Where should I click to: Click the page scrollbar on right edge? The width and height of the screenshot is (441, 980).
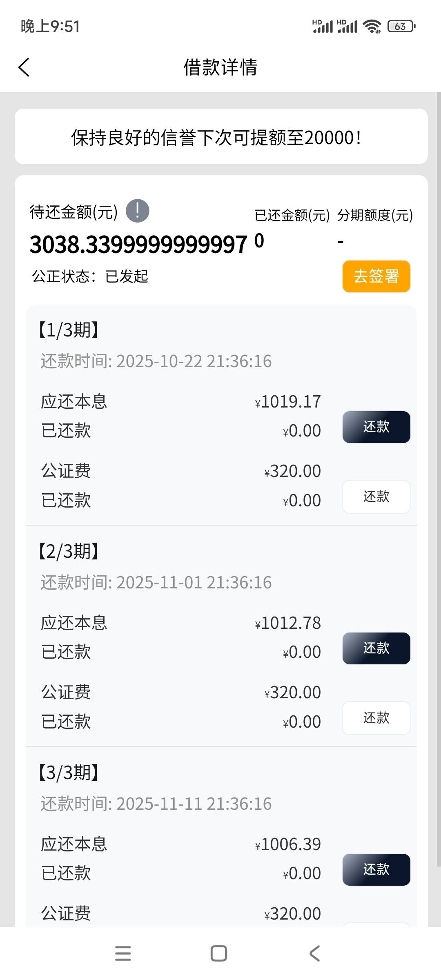point(439,474)
